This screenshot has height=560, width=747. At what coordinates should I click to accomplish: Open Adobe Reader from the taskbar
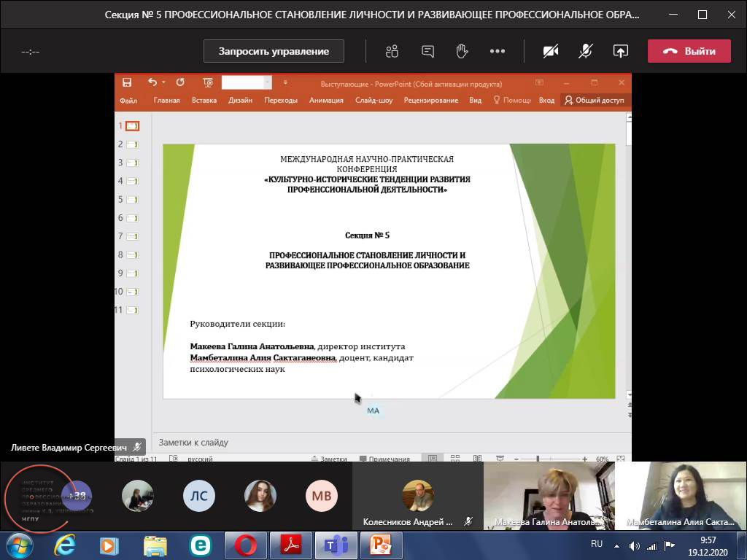[x=290, y=545]
